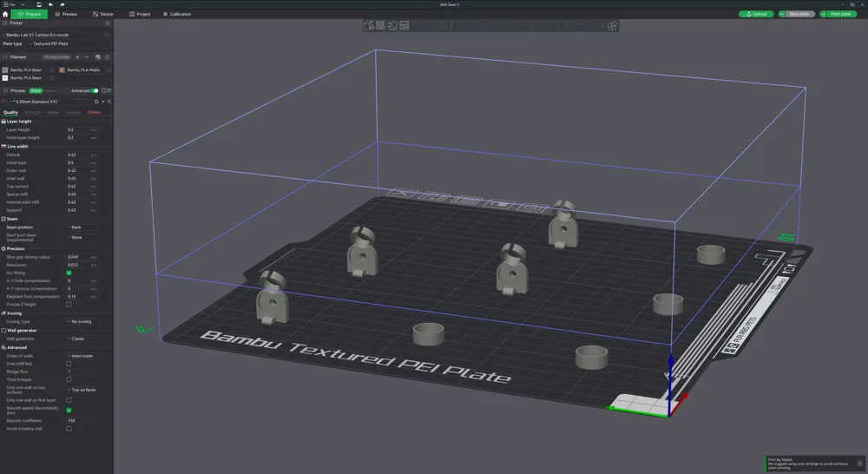
Task: Switch to the Preview tab
Action: click(x=67, y=14)
